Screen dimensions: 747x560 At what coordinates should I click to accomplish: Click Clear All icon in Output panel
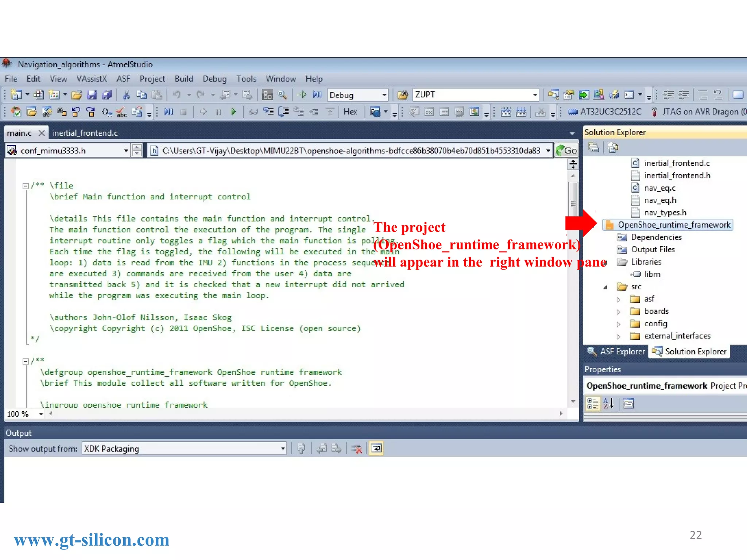coord(356,448)
